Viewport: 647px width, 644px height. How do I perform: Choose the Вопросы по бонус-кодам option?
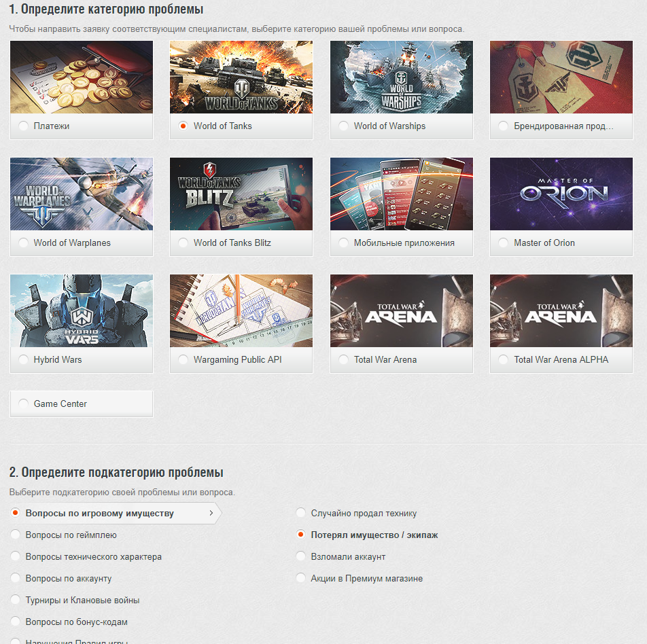click(x=15, y=622)
